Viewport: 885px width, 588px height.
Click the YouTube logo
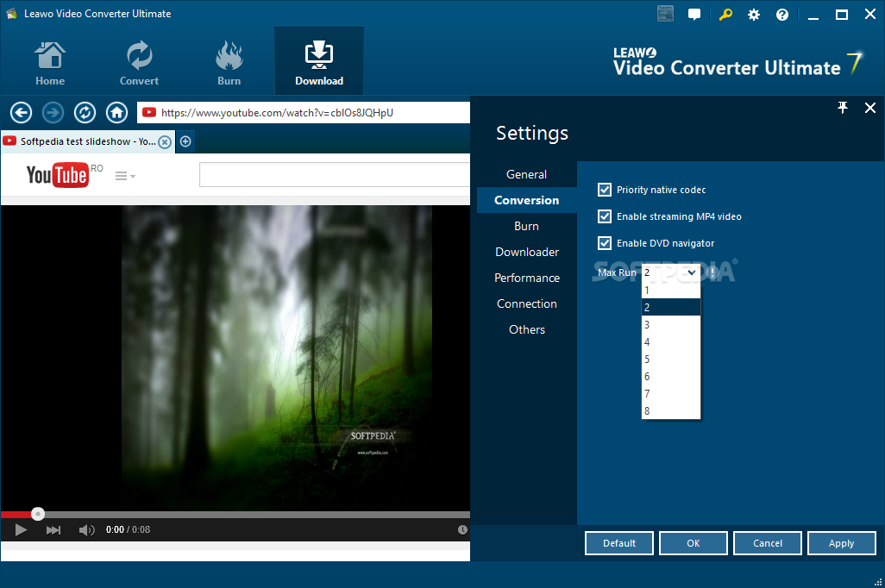tap(57, 175)
